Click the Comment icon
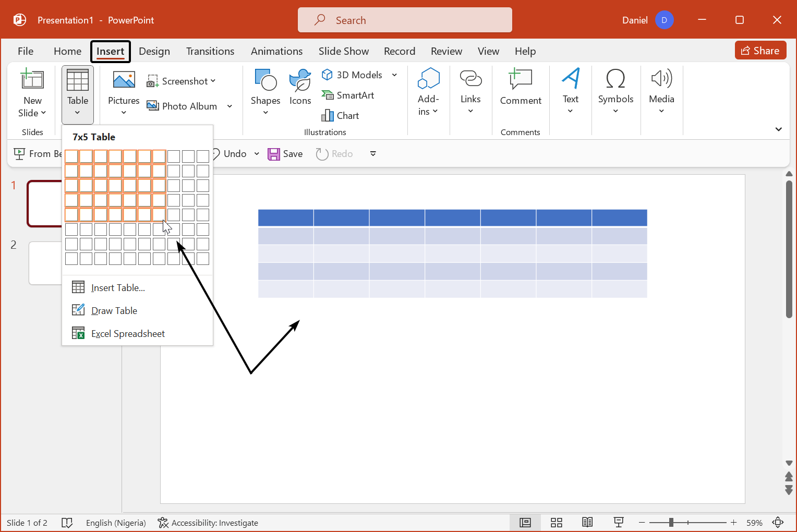Viewport: 797px width, 532px height. (520, 80)
